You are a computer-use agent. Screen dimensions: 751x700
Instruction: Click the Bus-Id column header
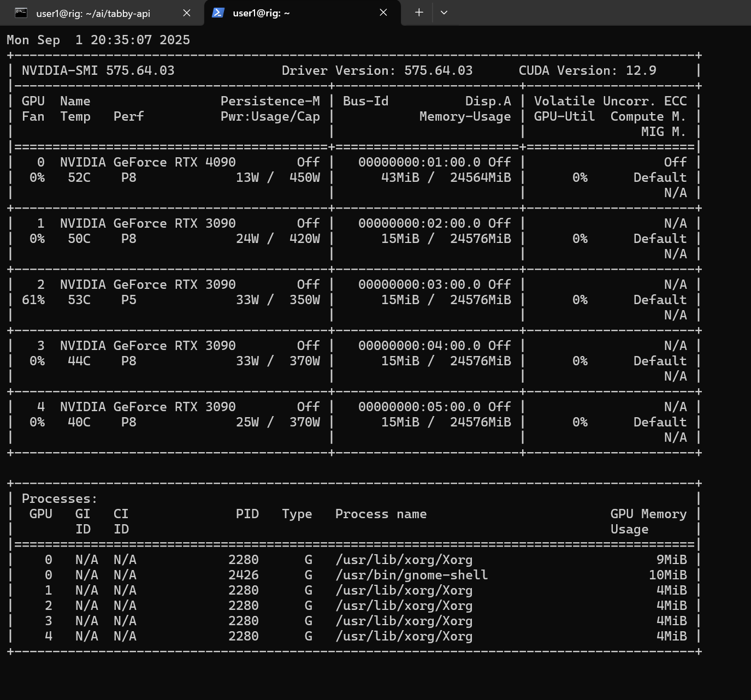[x=366, y=101]
